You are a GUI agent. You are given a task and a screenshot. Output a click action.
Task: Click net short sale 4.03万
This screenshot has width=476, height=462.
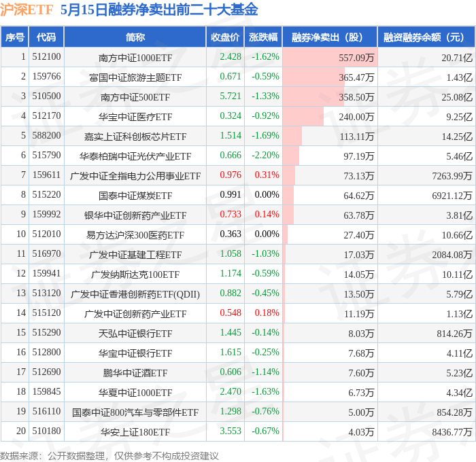(361, 432)
